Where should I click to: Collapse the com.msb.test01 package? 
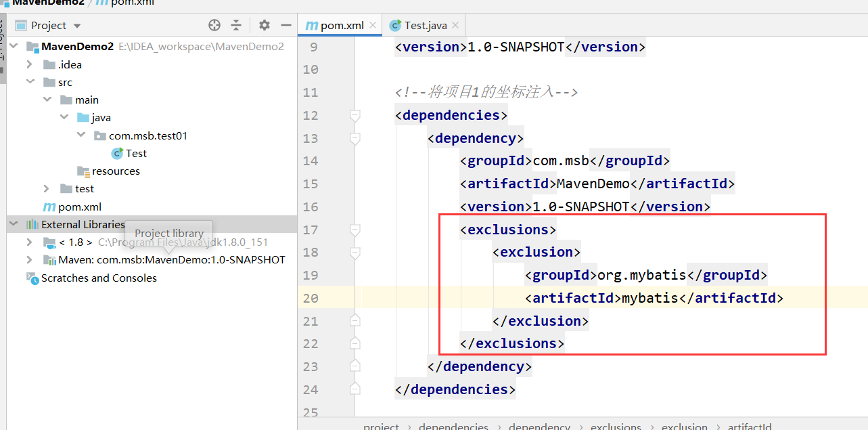(81, 135)
